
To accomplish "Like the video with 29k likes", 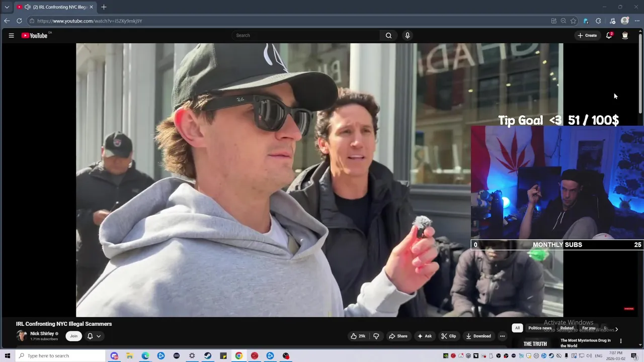I will tap(358, 336).
